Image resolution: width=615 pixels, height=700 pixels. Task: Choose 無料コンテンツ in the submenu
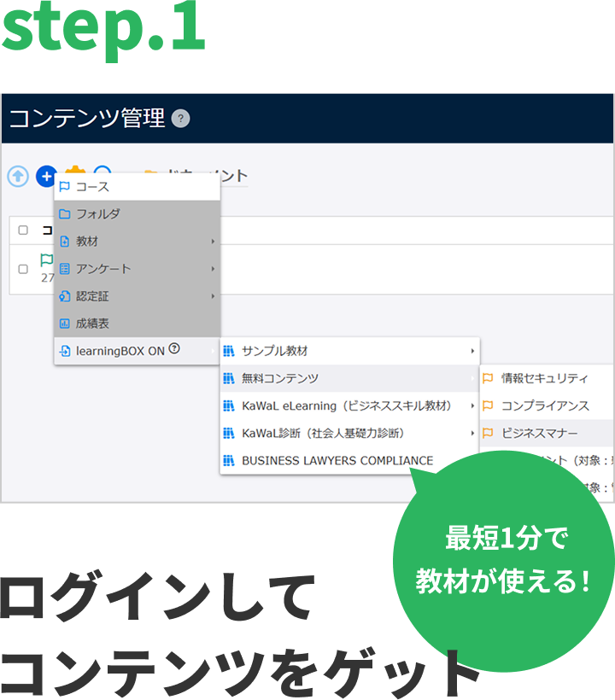pos(279,378)
